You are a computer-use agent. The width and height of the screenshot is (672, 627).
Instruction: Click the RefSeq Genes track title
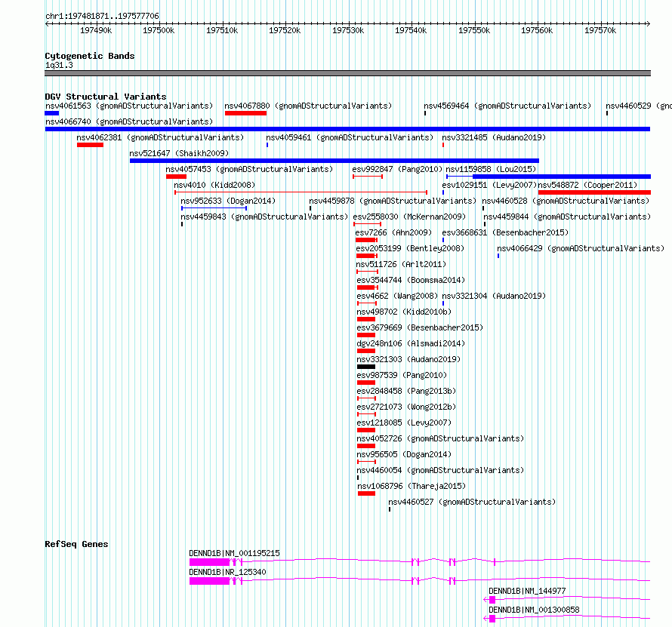click(76, 544)
